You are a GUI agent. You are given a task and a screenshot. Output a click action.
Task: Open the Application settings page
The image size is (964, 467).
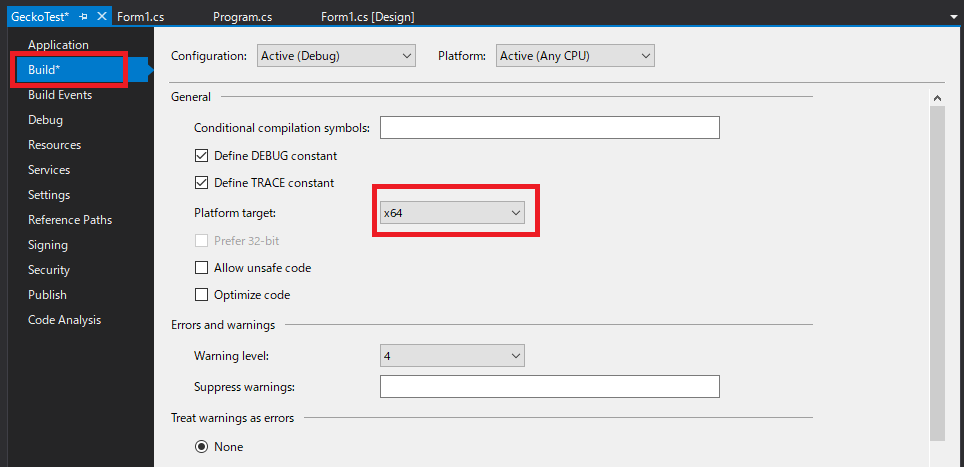58,45
